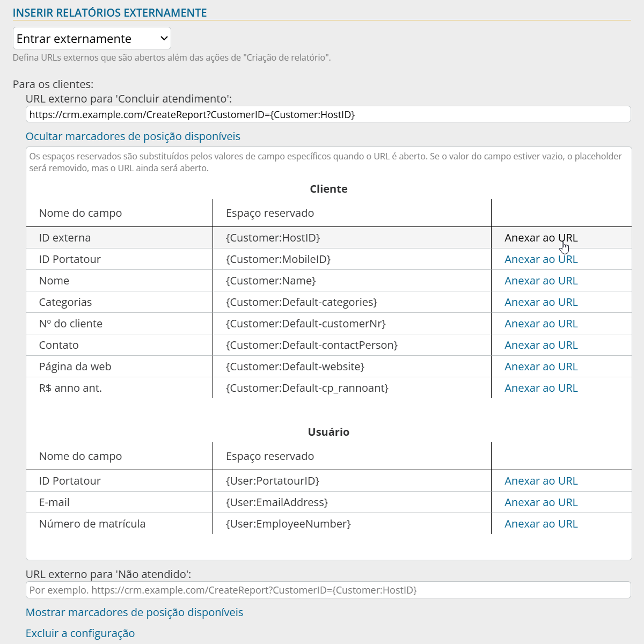Image resolution: width=644 pixels, height=644 pixels.
Task: Select the {User:EmailAddress} placeholder cell
Action: tap(276, 502)
